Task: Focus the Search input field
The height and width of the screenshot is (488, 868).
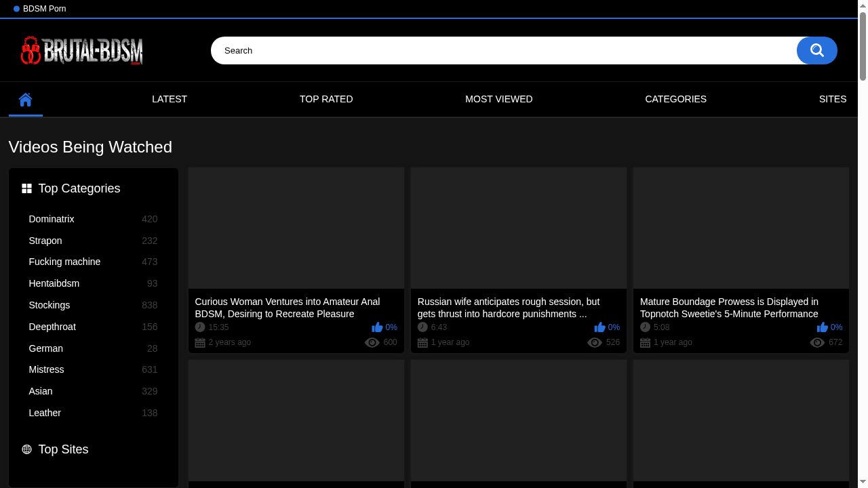Action: click(502, 51)
